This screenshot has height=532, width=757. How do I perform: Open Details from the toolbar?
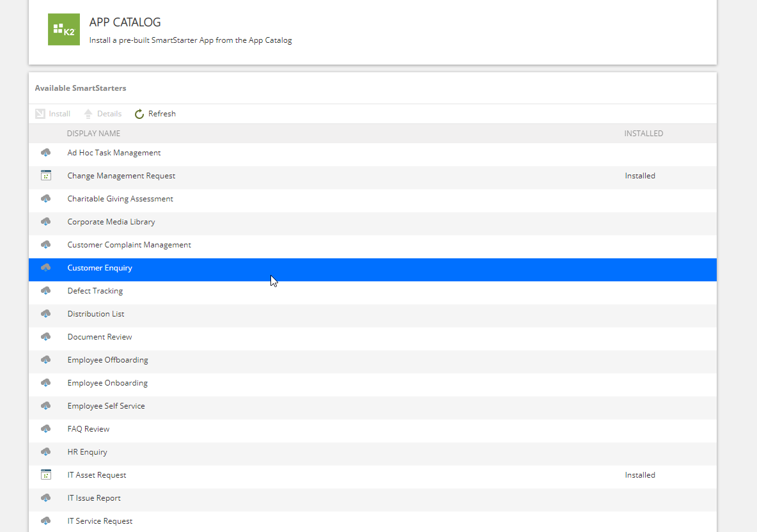[x=102, y=114]
